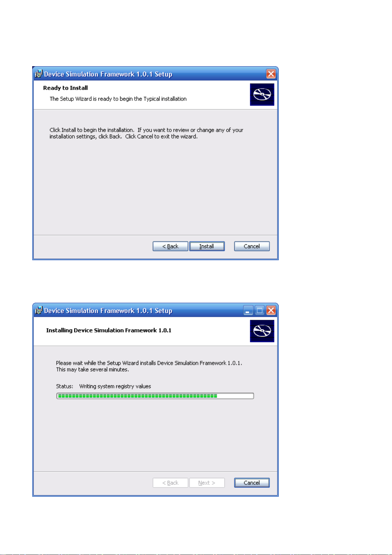Click disc logo in Ready to Install header
The image size is (392, 555).
pyautogui.click(x=262, y=95)
